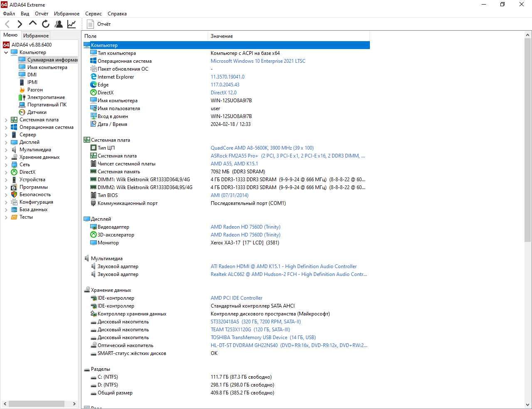Click the sidebar horizontal scrollbar right arrow

[x=74, y=404]
